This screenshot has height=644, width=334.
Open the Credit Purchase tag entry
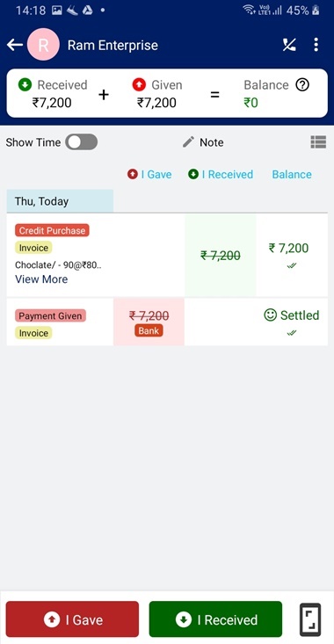[52, 230]
